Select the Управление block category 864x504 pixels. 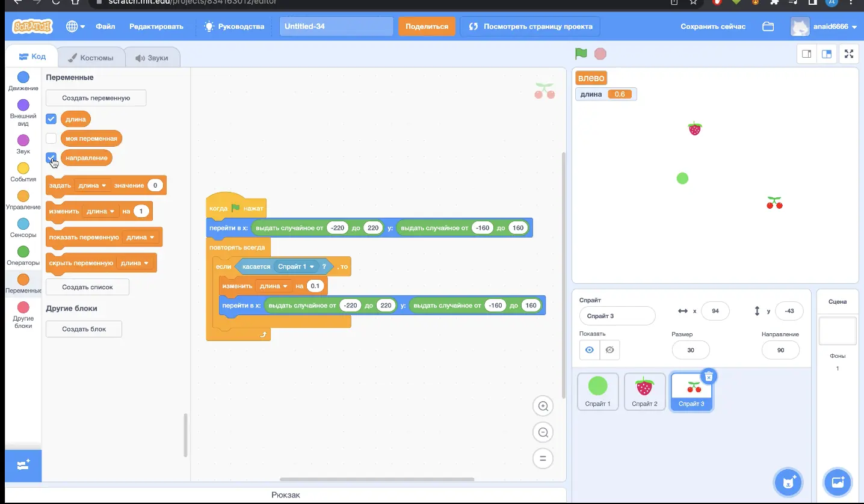[23, 200]
